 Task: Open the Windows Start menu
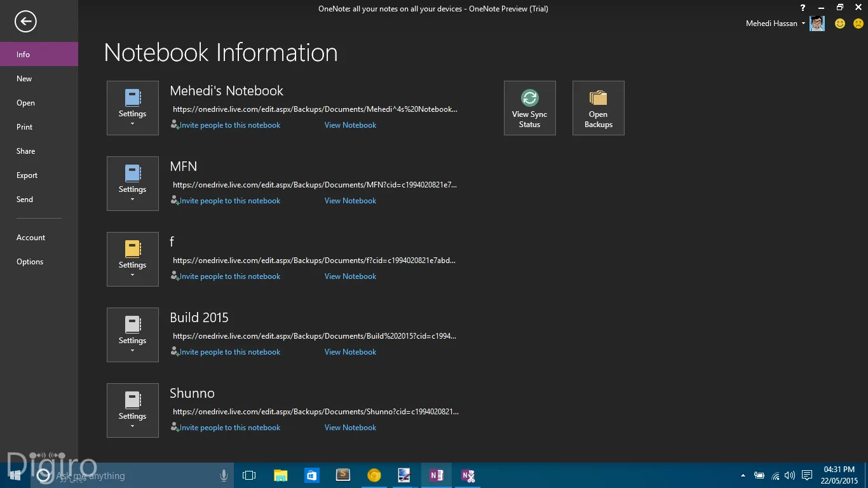15,475
